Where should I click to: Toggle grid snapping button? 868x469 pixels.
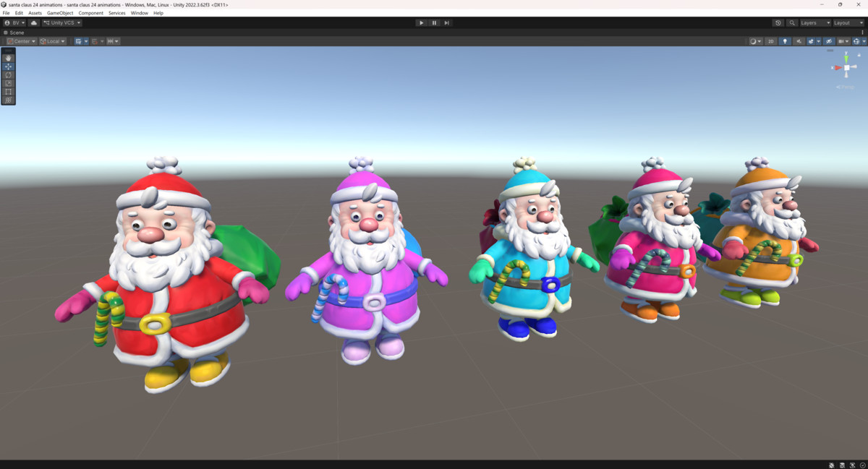94,41
